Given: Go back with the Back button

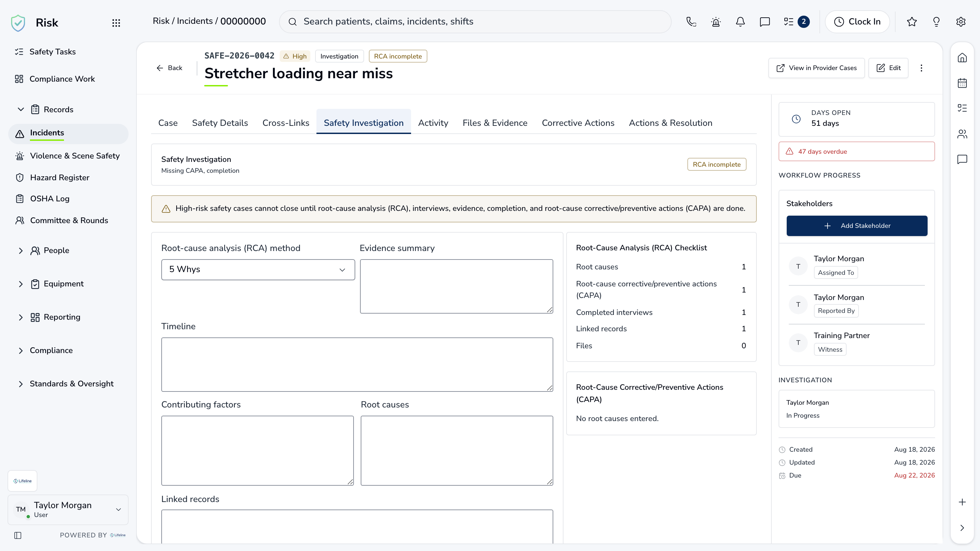Looking at the screenshot, I should click(169, 68).
